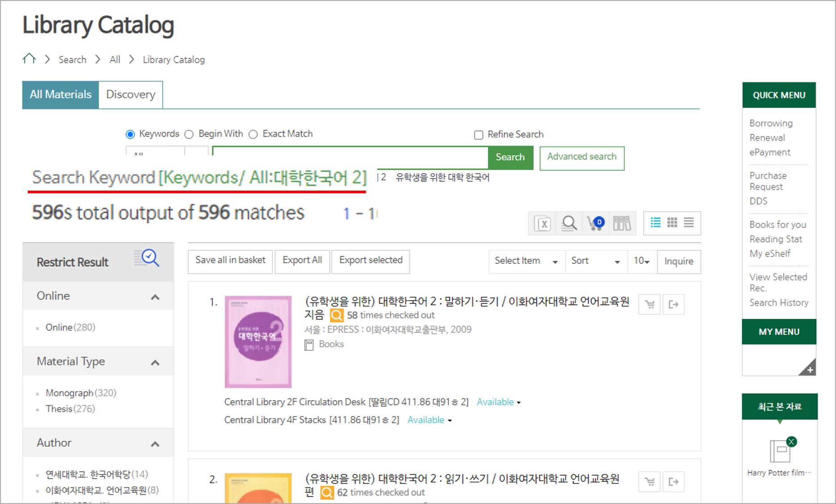This screenshot has width=836, height=504.
Task: Click the Inquire button
Action: [x=679, y=262]
